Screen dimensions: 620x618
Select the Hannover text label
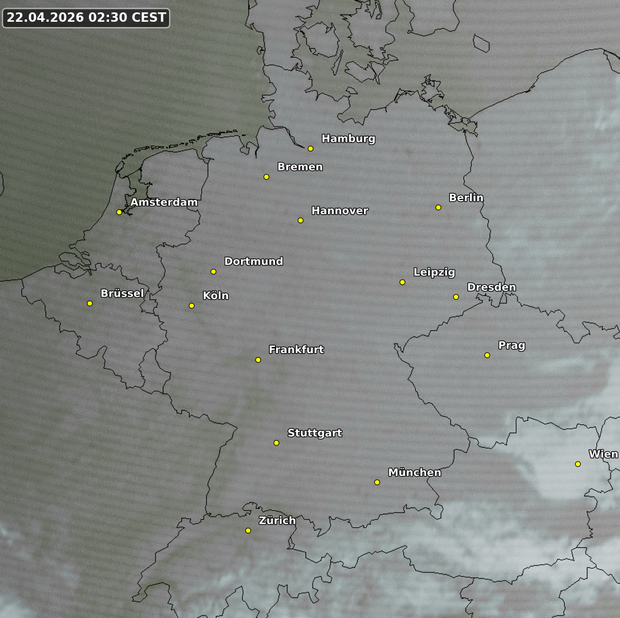point(339,211)
